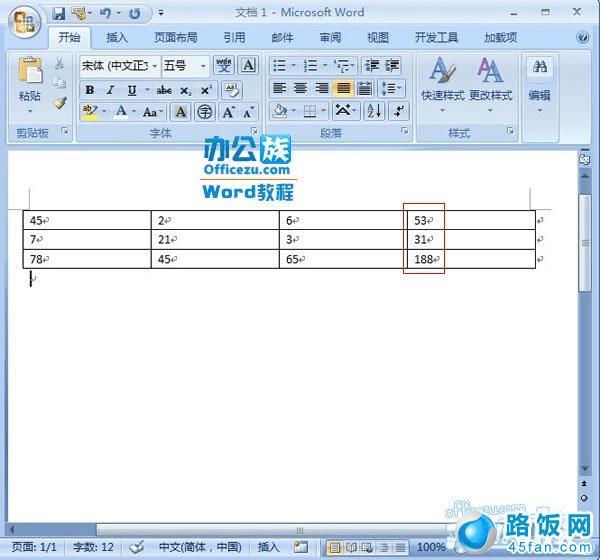Expand multilevel list options

tap(353, 65)
